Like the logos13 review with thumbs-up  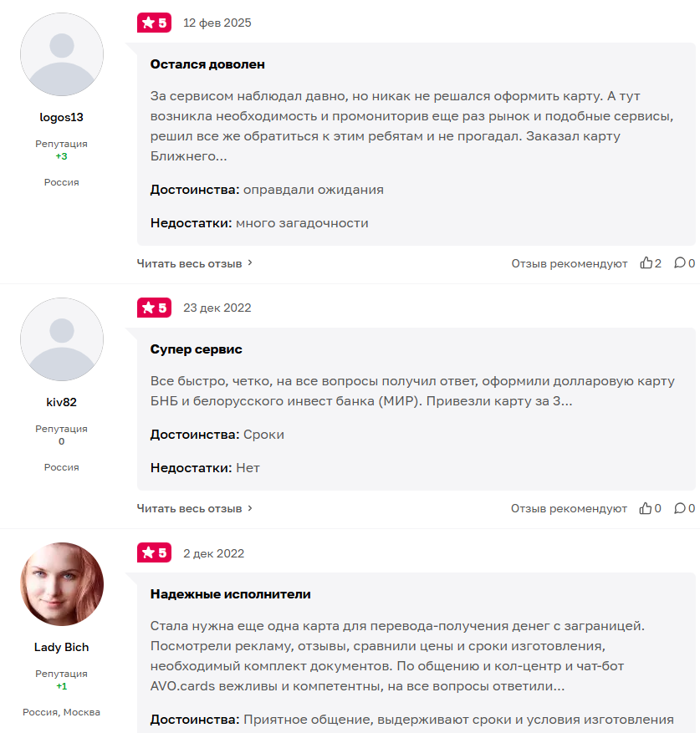[646, 263]
